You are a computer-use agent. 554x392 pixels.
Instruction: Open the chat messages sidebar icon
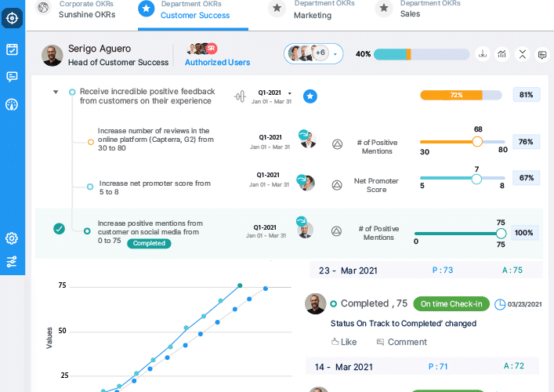tap(12, 77)
